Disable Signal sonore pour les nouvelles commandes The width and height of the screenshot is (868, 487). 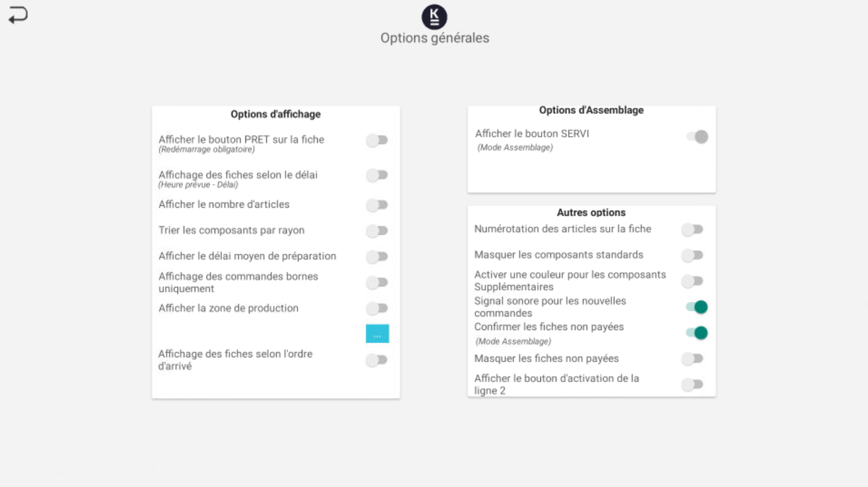click(x=697, y=307)
